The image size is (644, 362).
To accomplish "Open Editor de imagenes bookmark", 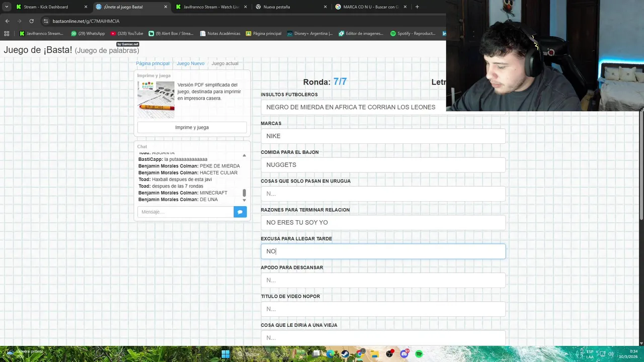I will (361, 34).
